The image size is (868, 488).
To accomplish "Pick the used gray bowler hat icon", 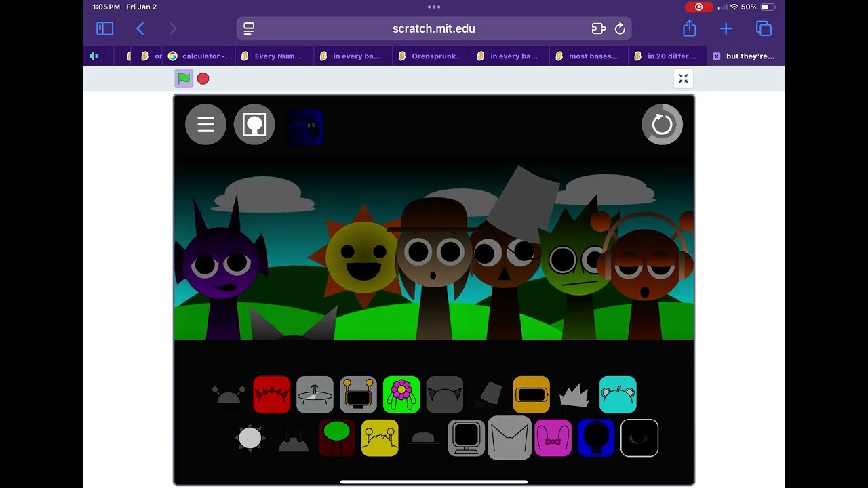I will tap(423, 439).
